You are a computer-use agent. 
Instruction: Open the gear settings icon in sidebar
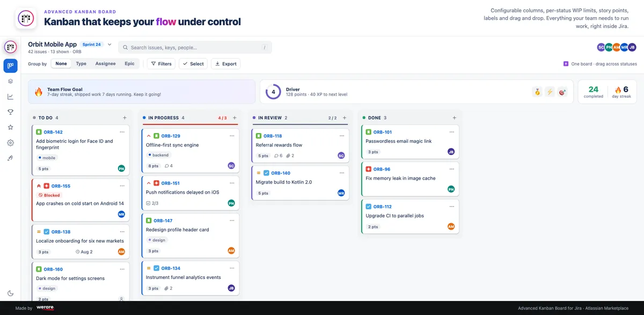point(10,143)
